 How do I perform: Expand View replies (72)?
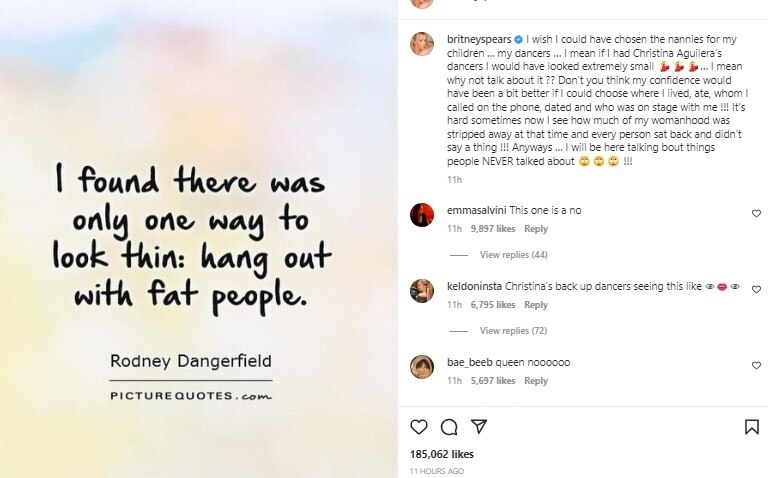click(513, 331)
